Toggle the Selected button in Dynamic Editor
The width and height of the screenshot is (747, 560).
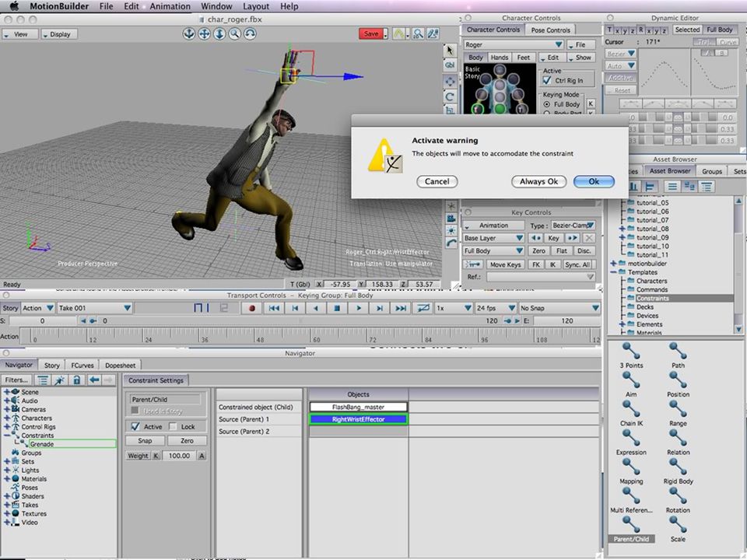[x=687, y=30]
